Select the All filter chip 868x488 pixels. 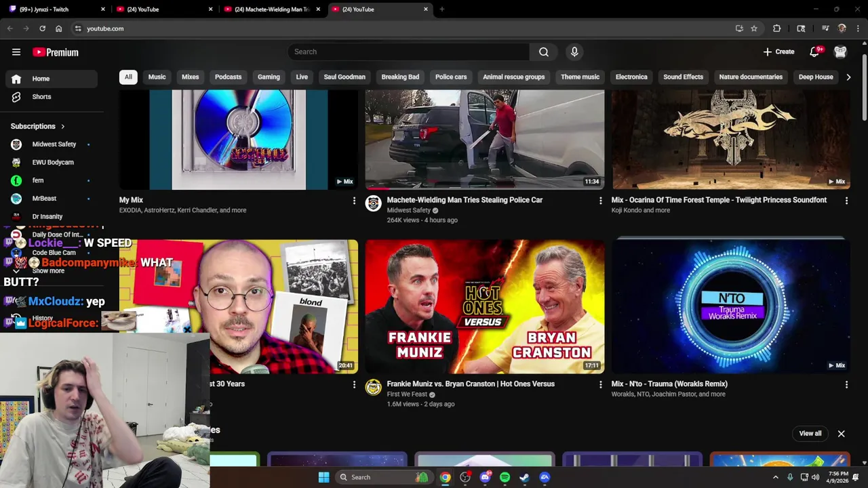tap(128, 77)
